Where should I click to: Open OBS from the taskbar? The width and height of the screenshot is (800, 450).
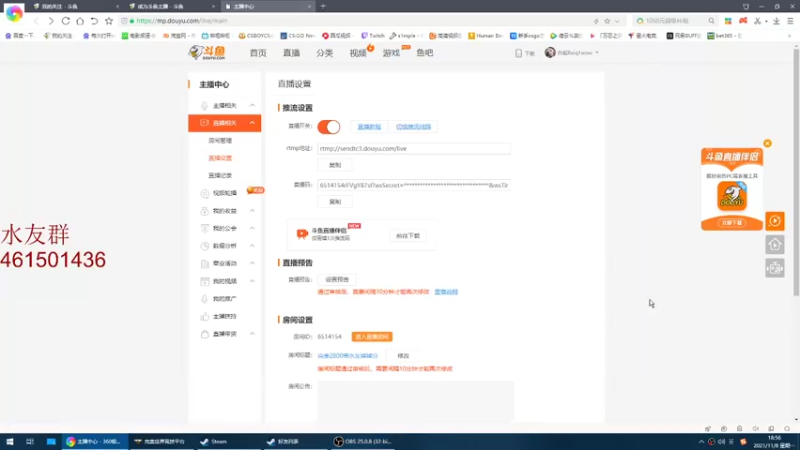(x=361, y=441)
